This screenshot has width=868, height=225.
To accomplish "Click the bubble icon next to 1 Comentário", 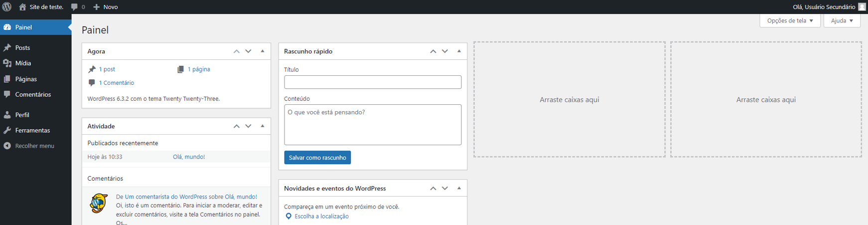I will click(x=92, y=83).
